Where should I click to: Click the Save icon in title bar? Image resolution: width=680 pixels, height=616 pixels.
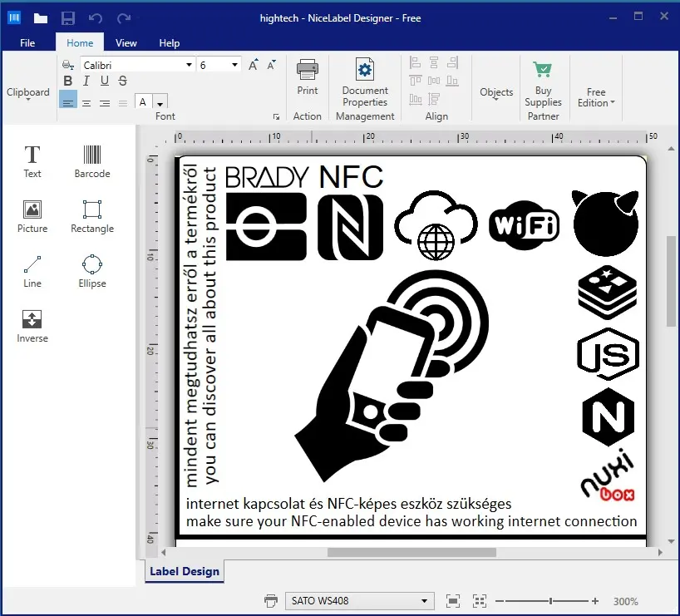pos(68,17)
